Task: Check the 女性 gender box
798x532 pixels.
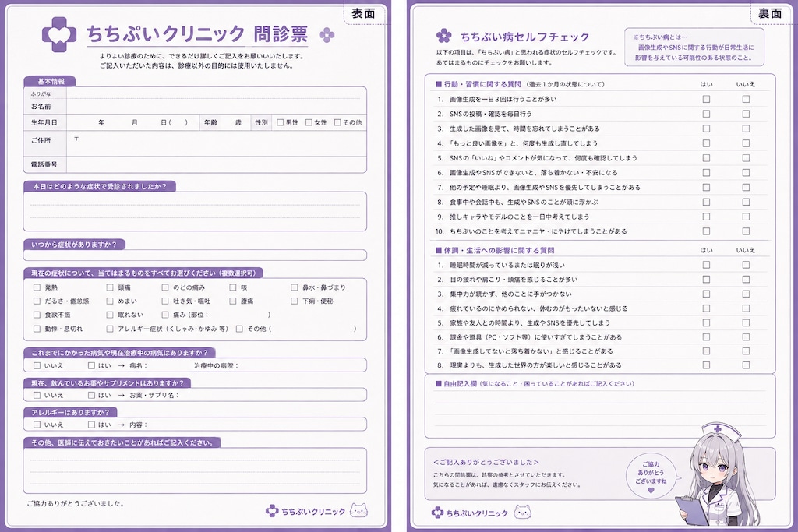Action: coord(309,122)
